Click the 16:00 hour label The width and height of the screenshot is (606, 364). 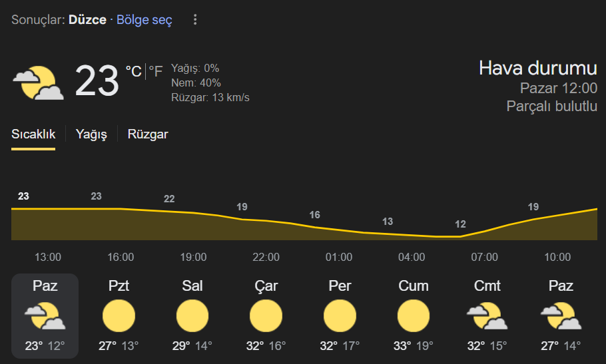pyautogui.click(x=121, y=257)
